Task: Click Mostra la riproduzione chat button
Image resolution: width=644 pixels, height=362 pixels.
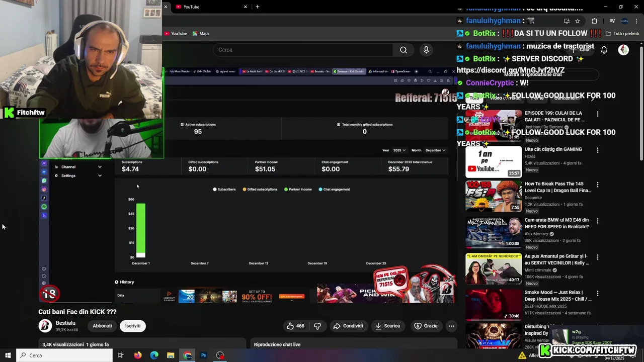Action: [x=532, y=74]
